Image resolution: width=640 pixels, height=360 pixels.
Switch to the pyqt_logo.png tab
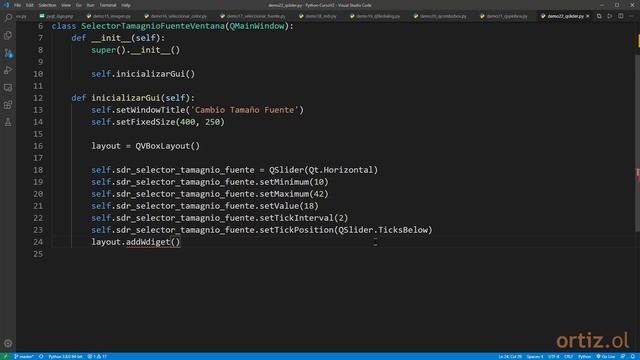[57, 16]
